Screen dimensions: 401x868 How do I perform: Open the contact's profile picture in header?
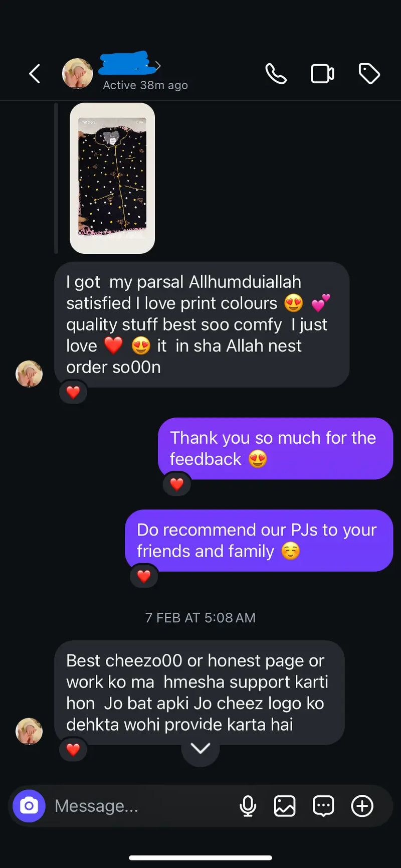pos(77,74)
